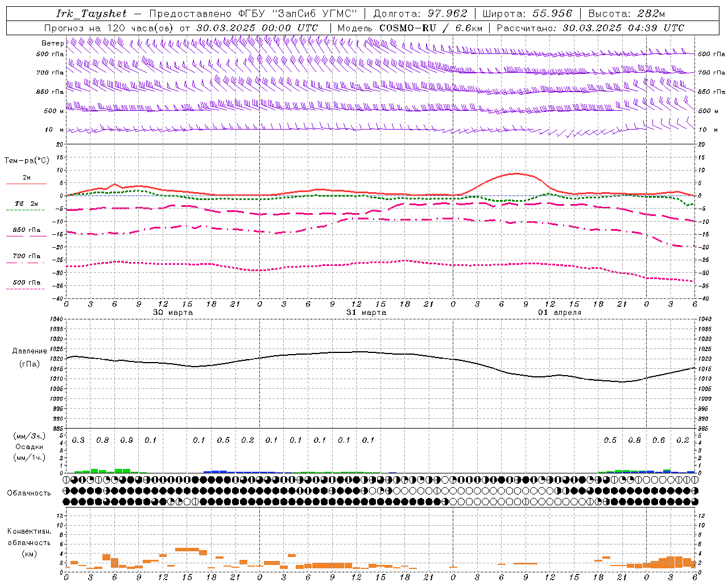Click the Тем-ра(°C) axis label
Image resolution: width=728 pixels, height=582 pixels.
27,161
